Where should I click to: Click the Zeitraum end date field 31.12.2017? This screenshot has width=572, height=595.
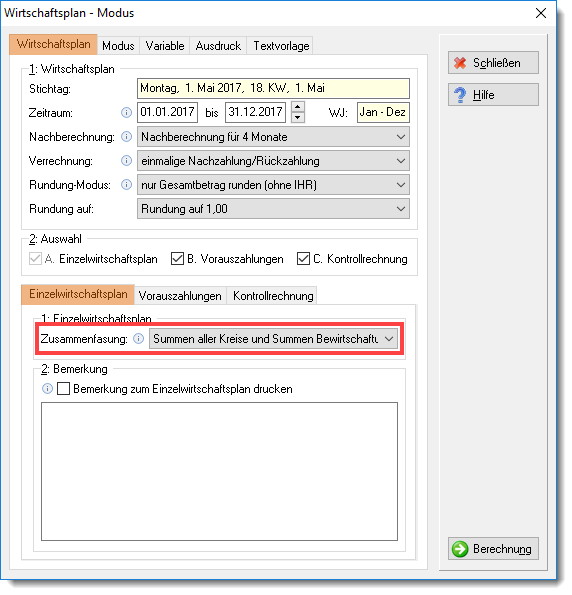[x=255, y=112]
